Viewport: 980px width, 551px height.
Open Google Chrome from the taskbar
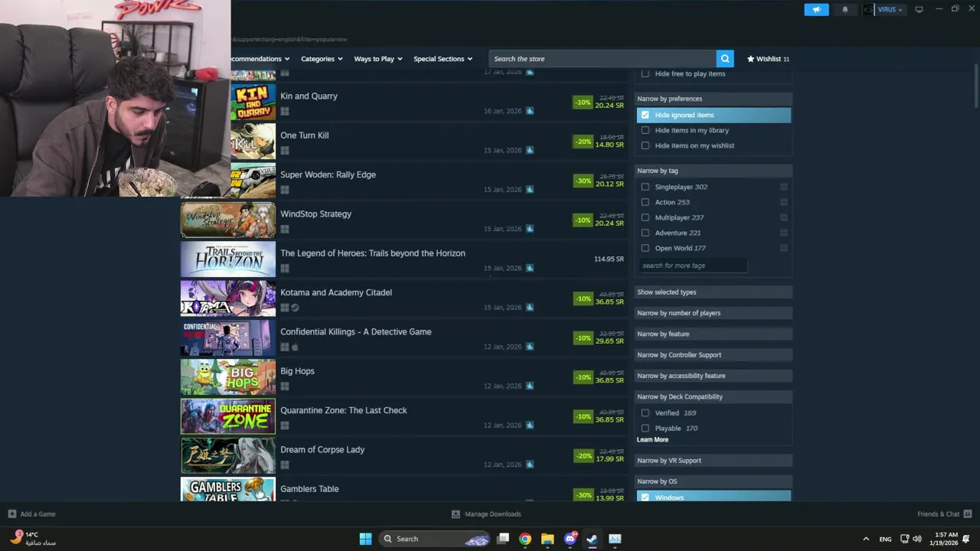[x=525, y=539]
